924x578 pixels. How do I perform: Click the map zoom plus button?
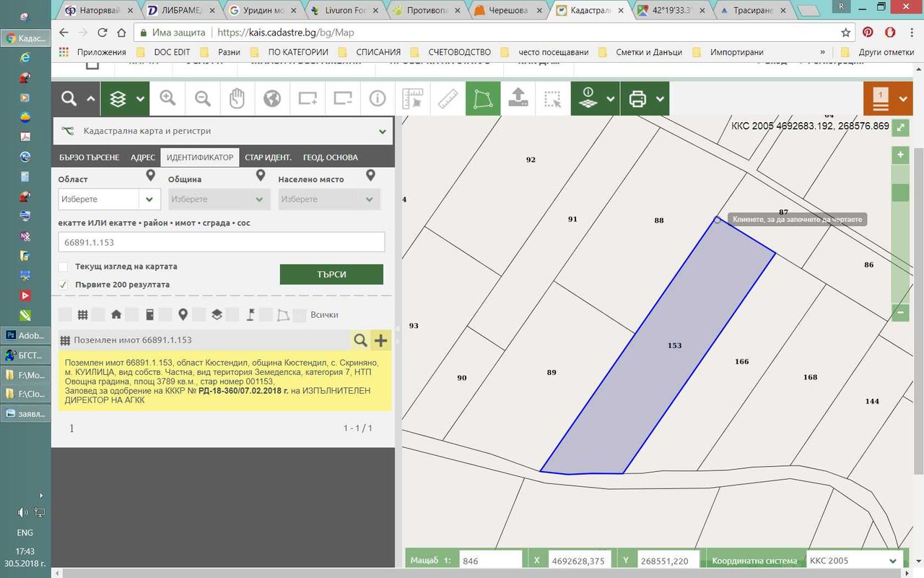point(900,155)
